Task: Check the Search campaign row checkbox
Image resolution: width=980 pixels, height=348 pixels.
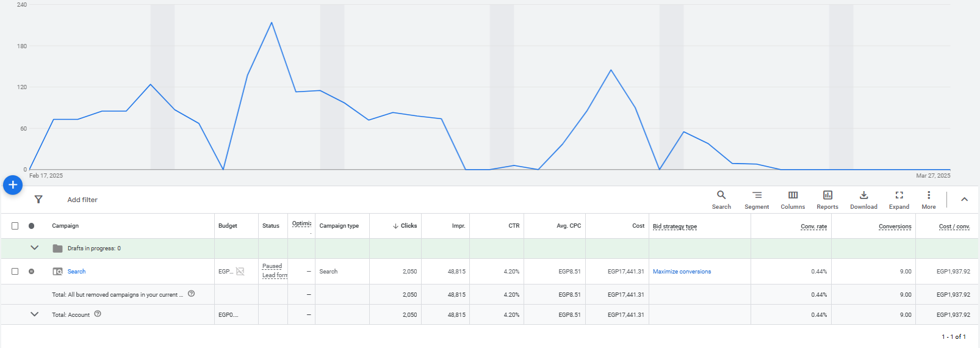Action: pos(15,272)
